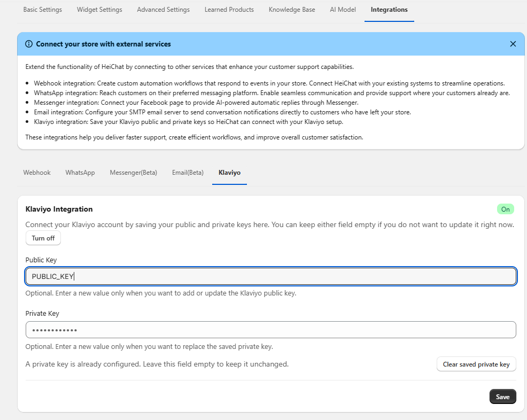Image resolution: width=527 pixels, height=420 pixels.
Task: Switch to the AI Model tab
Action: [343, 10]
